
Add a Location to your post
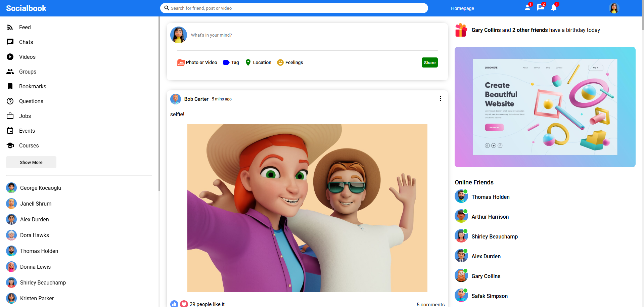[258, 62]
